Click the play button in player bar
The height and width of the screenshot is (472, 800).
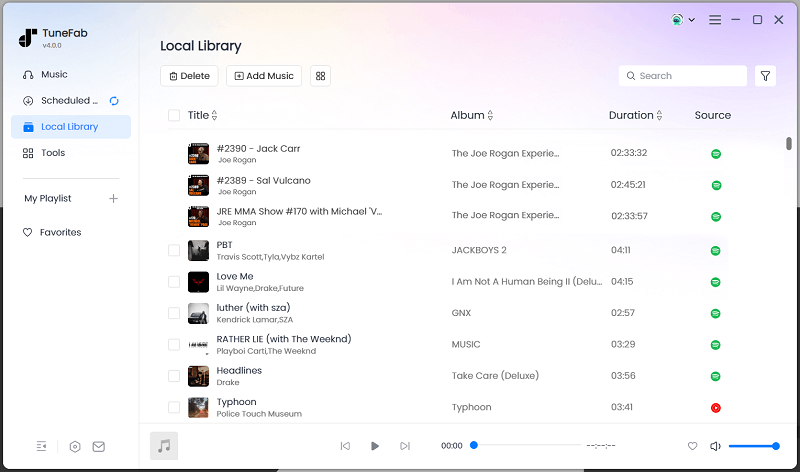[x=375, y=446]
